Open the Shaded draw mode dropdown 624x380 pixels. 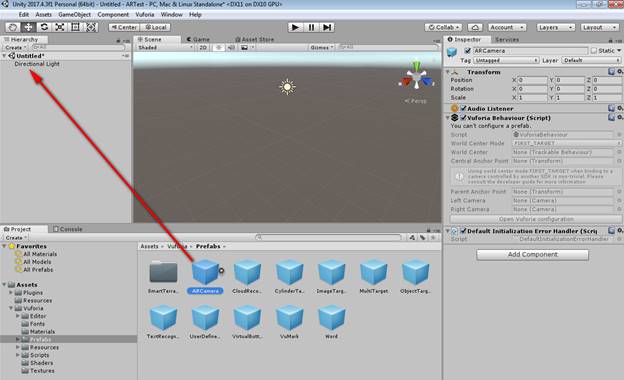pyautogui.click(x=165, y=47)
